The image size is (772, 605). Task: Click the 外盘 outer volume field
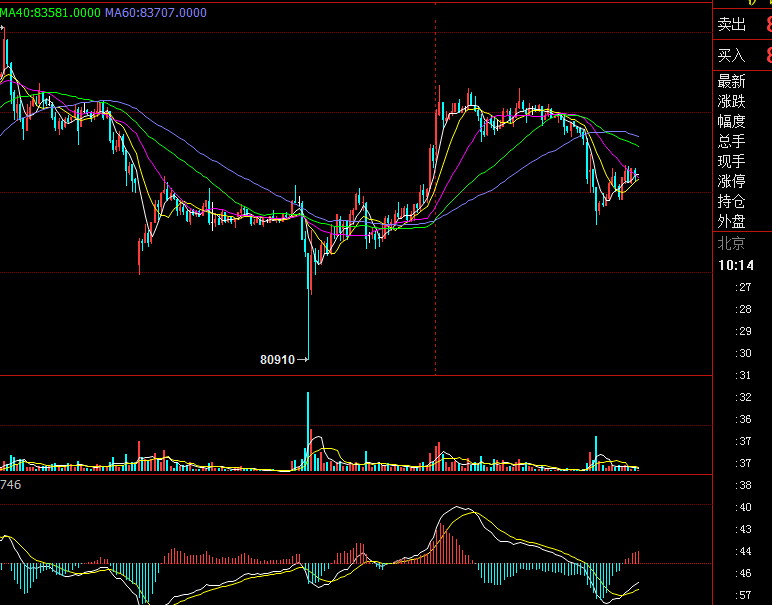[x=731, y=221]
